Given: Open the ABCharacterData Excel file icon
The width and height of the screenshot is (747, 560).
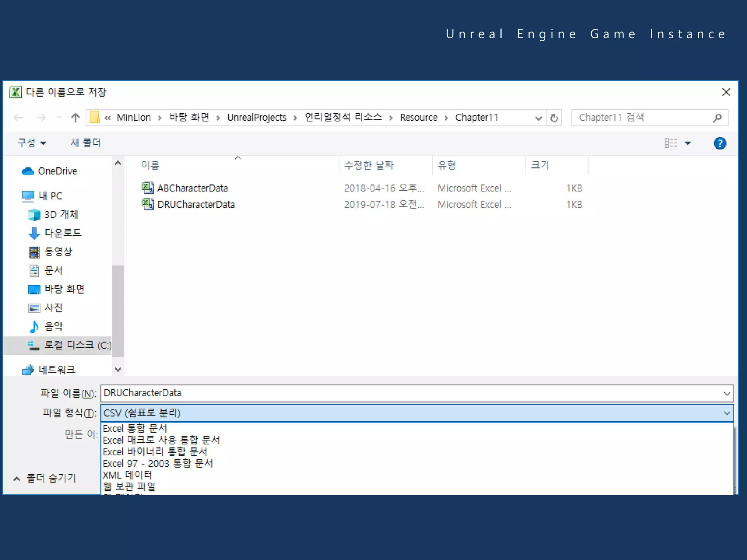Looking at the screenshot, I should click(147, 188).
